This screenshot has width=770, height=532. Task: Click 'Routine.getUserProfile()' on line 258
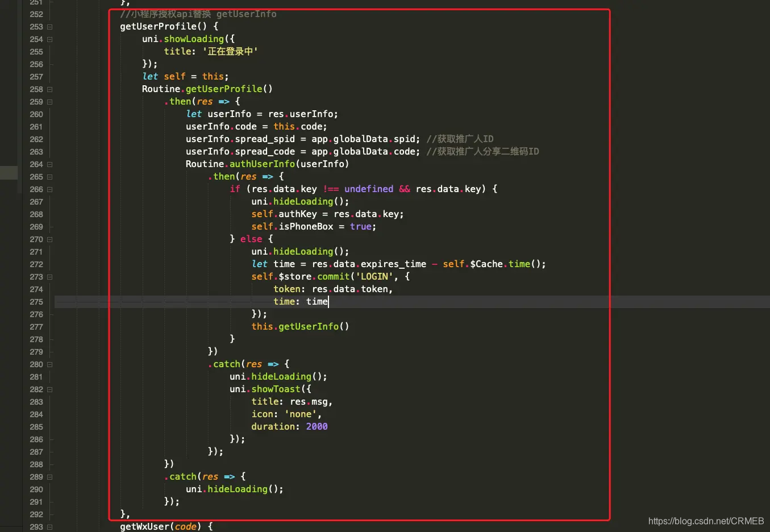(x=207, y=89)
